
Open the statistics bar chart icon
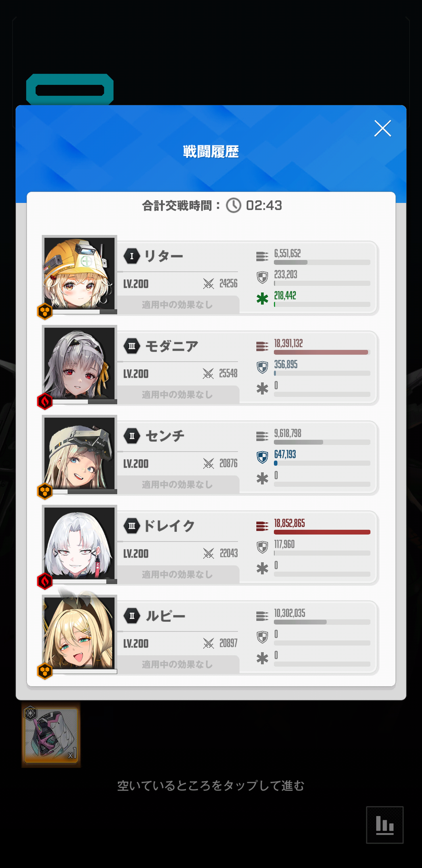pos(385,825)
